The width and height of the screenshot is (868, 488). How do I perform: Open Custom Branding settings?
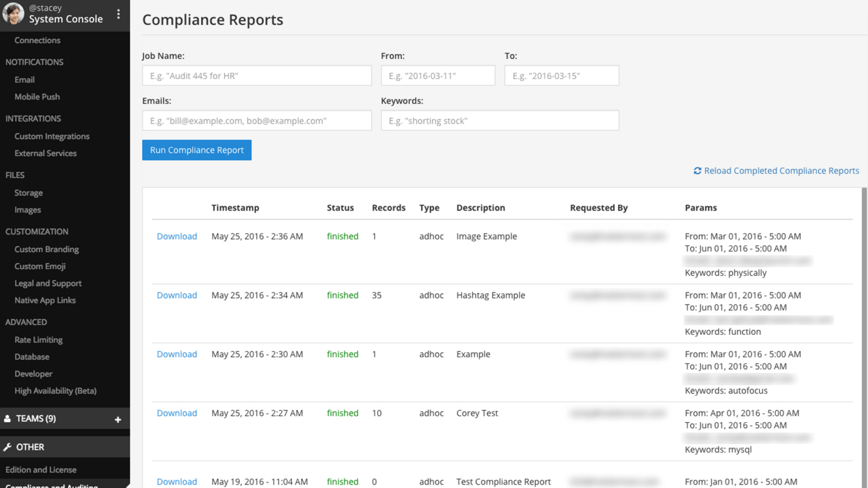pyautogui.click(x=46, y=249)
